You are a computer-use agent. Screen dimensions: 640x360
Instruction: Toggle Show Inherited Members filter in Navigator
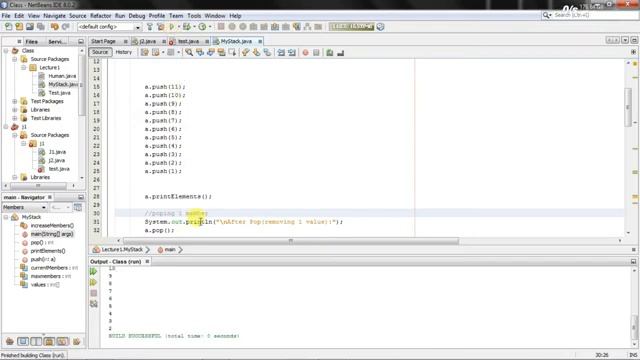click(x=10, y=341)
